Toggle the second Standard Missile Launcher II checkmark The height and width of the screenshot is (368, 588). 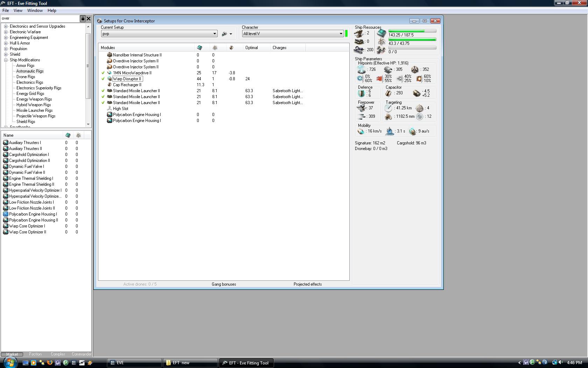point(103,97)
